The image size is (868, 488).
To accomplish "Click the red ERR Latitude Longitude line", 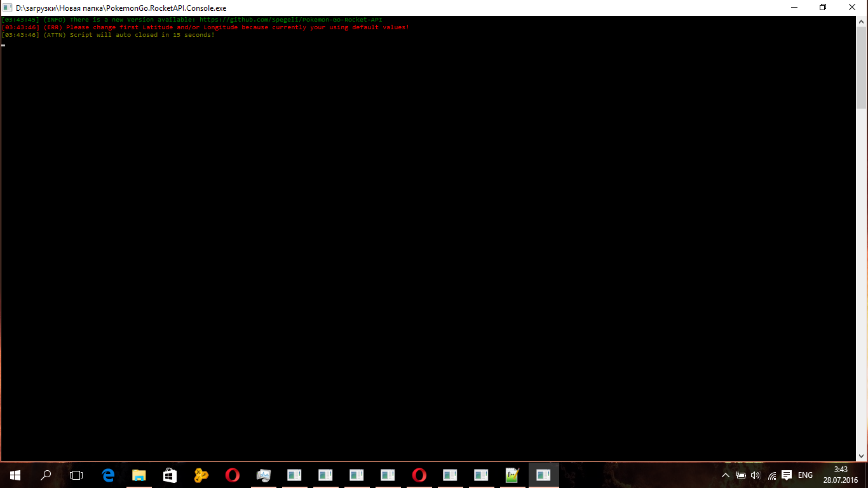I will [x=206, y=27].
